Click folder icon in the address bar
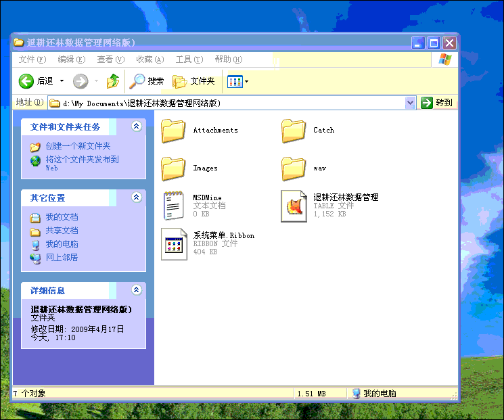 pos(55,103)
